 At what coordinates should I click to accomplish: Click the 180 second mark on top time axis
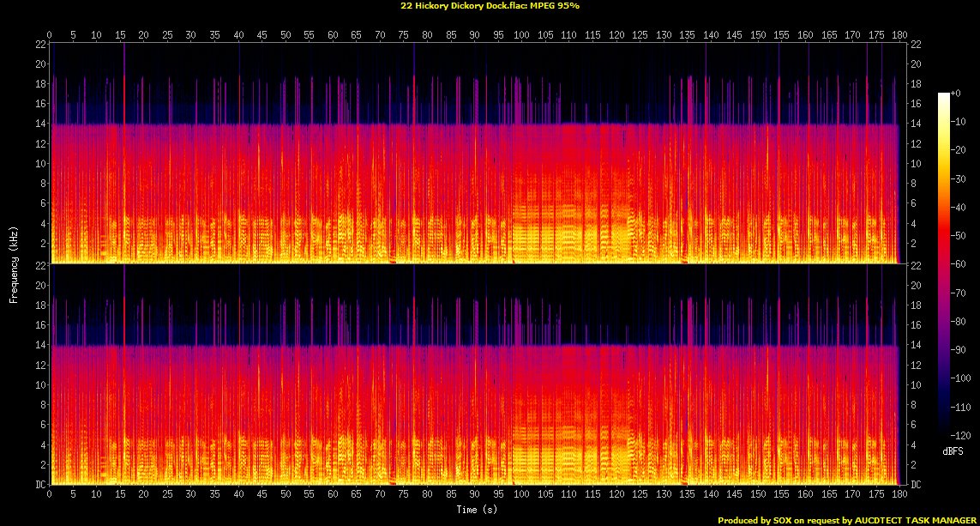point(896,34)
